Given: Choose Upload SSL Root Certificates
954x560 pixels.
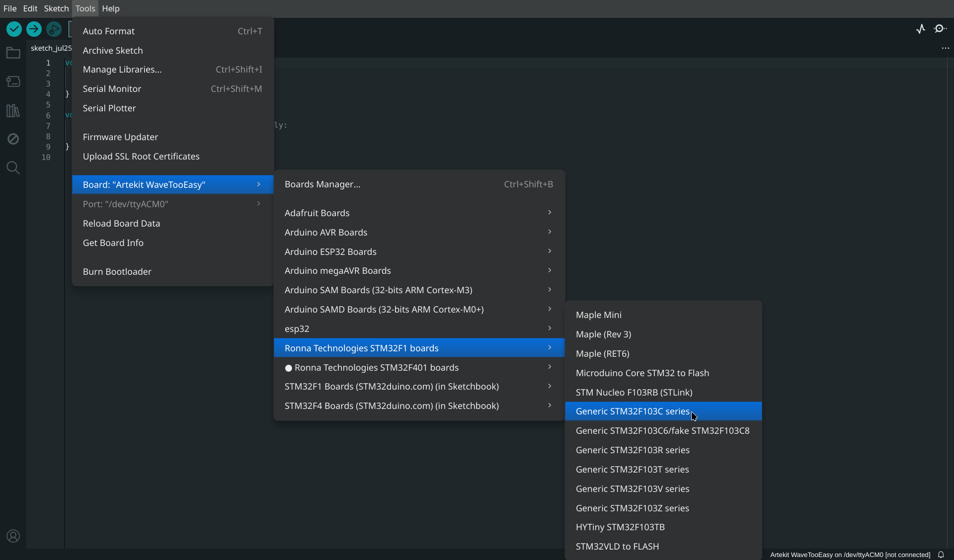Looking at the screenshot, I should [x=172, y=156].
